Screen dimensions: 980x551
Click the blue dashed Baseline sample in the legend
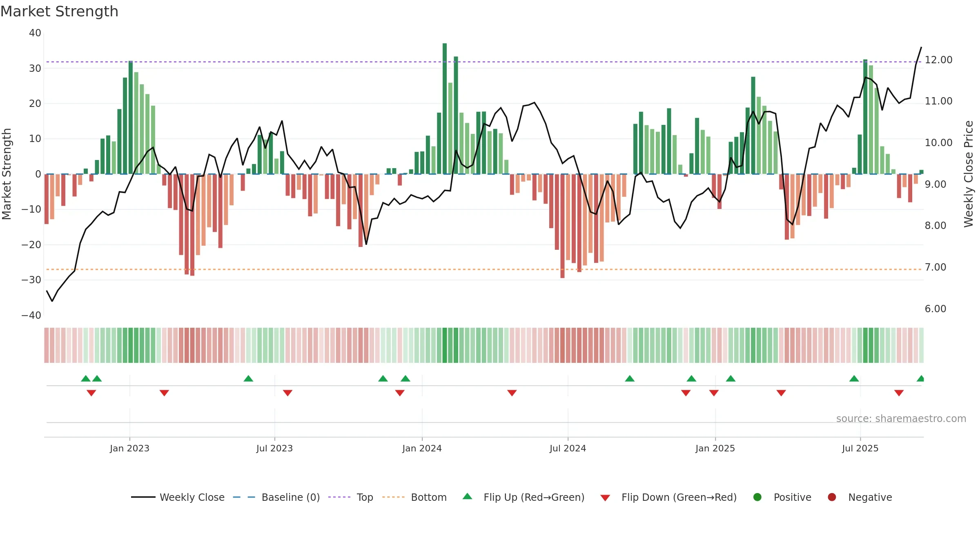pyautogui.click(x=244, y=497)
